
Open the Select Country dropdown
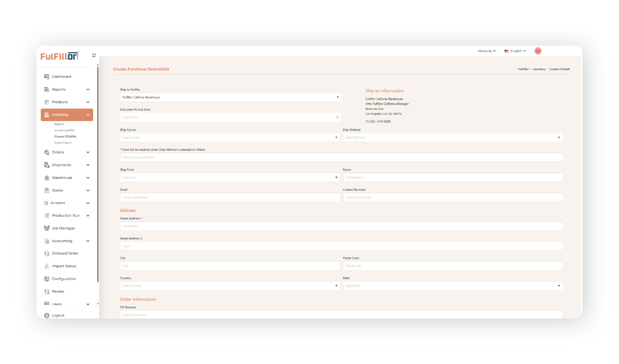click(230, 286)
